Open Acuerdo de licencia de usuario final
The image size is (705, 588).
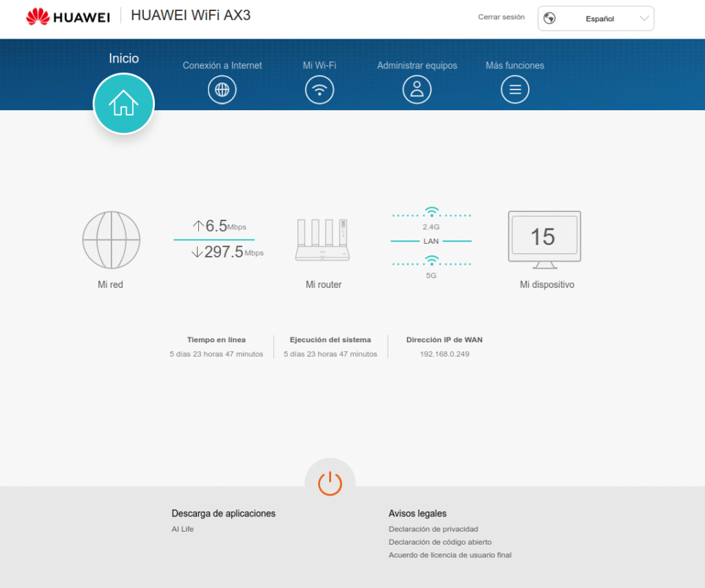click(450, 555)
